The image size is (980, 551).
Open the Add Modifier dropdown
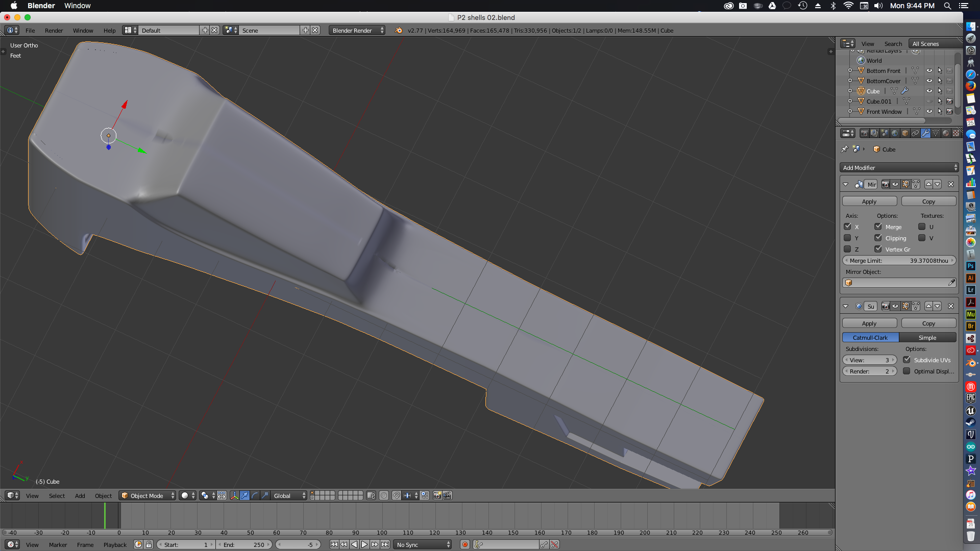(899, 167)
